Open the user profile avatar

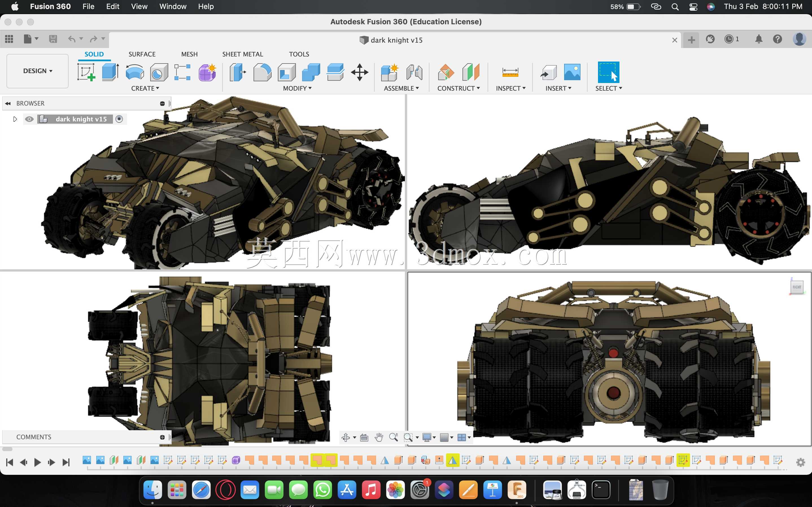800,39
